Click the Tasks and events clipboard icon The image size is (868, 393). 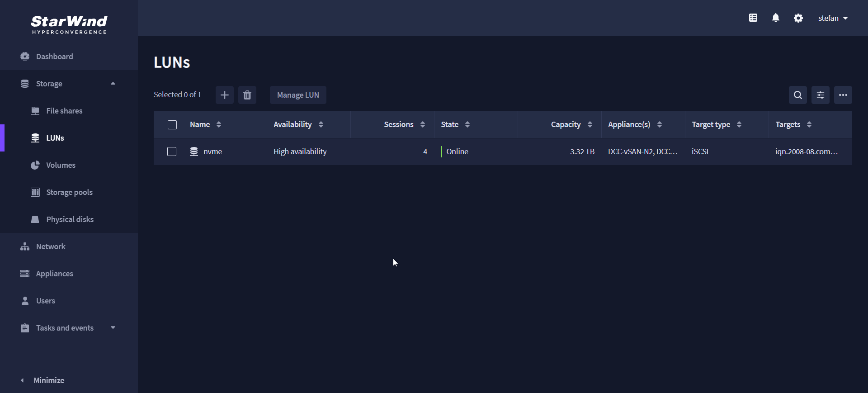tap(25, 328)
